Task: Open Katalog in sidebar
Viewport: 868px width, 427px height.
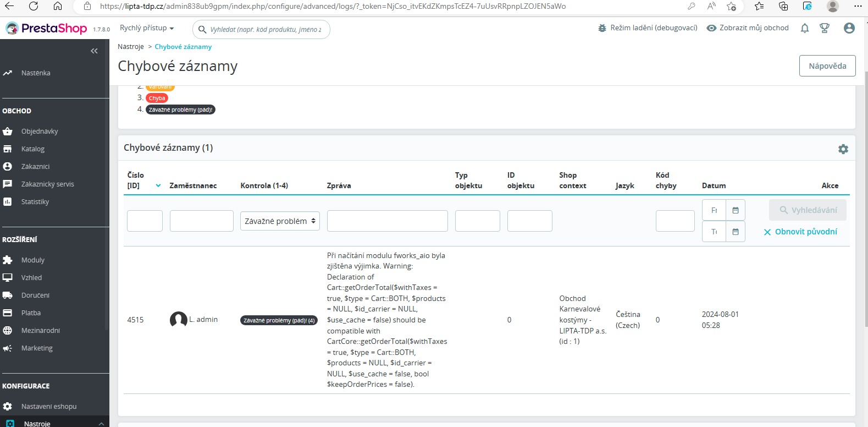Action: point(33,149)
